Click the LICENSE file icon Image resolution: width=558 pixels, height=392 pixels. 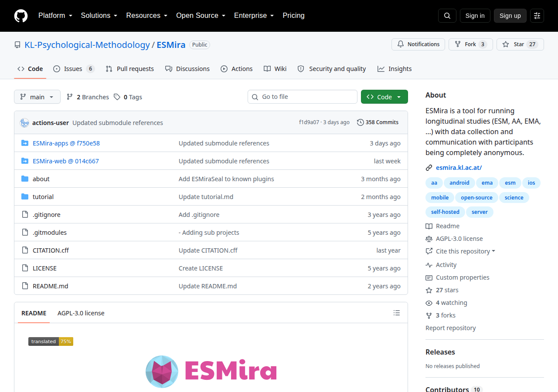pyautogui.click(x=25, y=268)
